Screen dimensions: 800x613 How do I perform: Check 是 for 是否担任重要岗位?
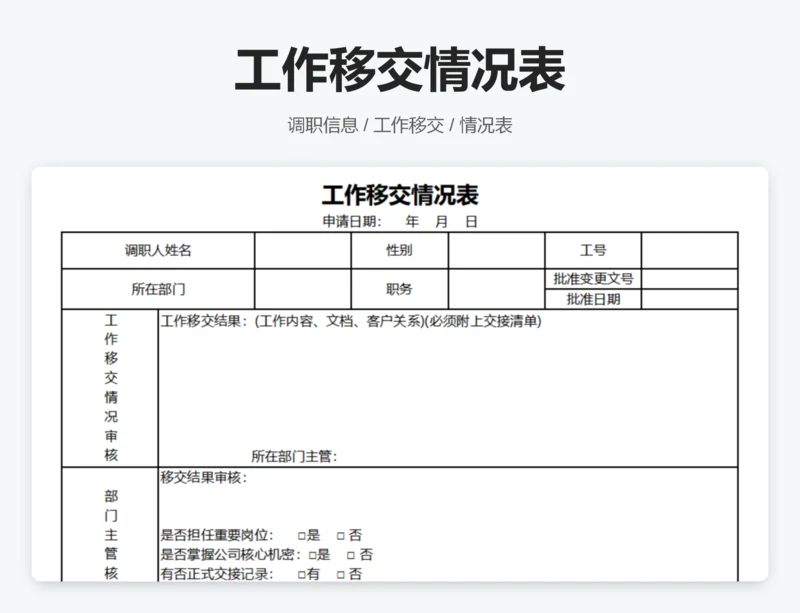(301, 535)
